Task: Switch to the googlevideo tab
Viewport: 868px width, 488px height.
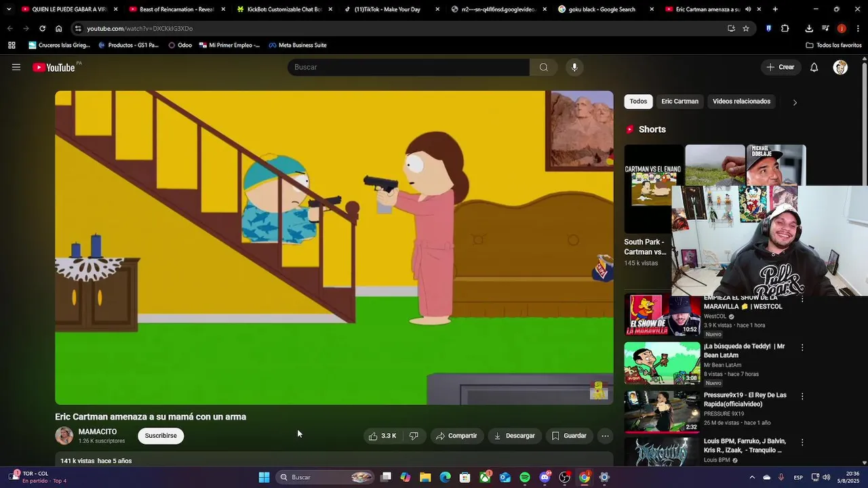Action: pyautogui.click(x=498, y=9)
